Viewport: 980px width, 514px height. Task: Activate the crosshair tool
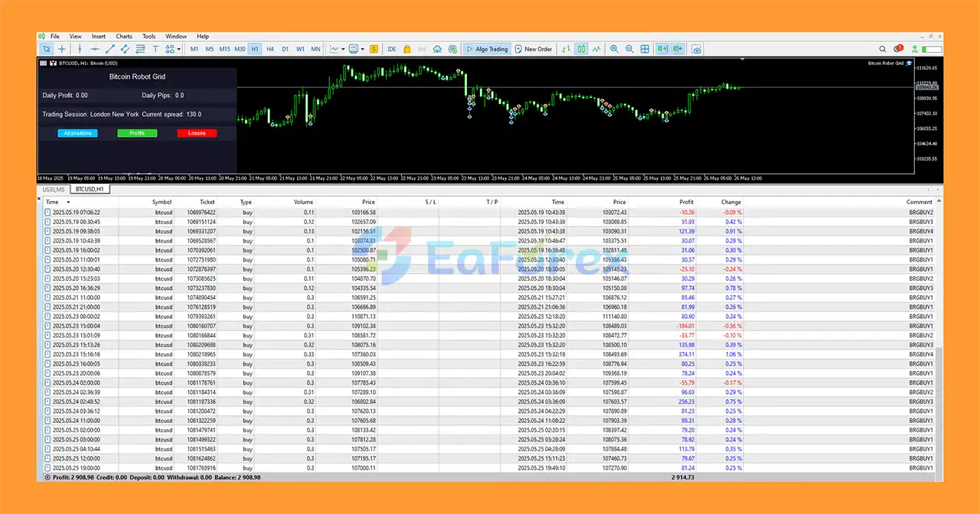pyautogui.click(x=62, y=49)
